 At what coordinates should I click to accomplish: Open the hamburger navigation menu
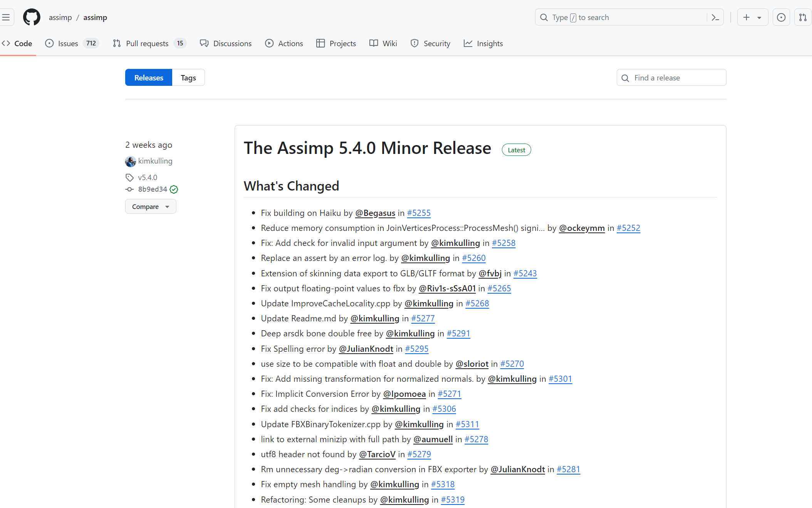[6, 17]
